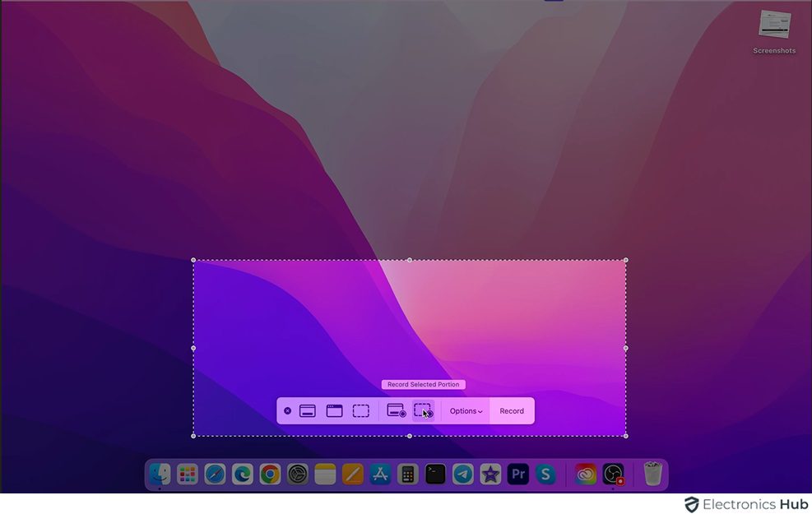Screen dimensions: 812x514
Task: Toggle Record Selected Portion mode
Action: point(423,410)
